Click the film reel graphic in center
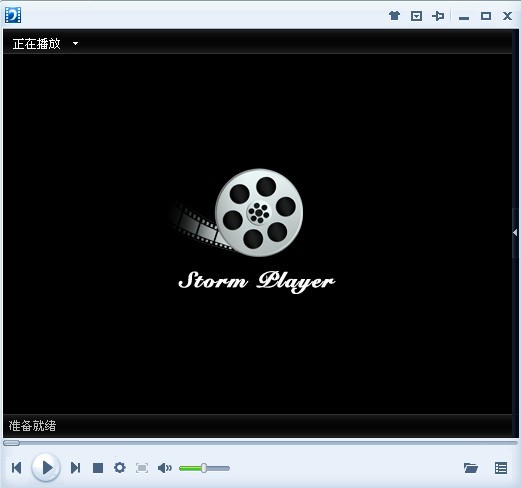This screenshot has width=521, height=488. coord(259,212)
